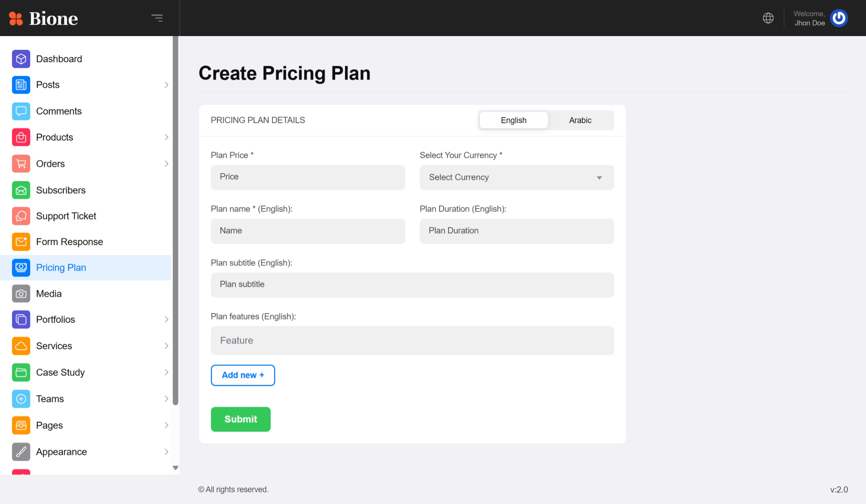Switch the form language to Arabic
This screenshot has width=866, height=504.
point(580,120)
